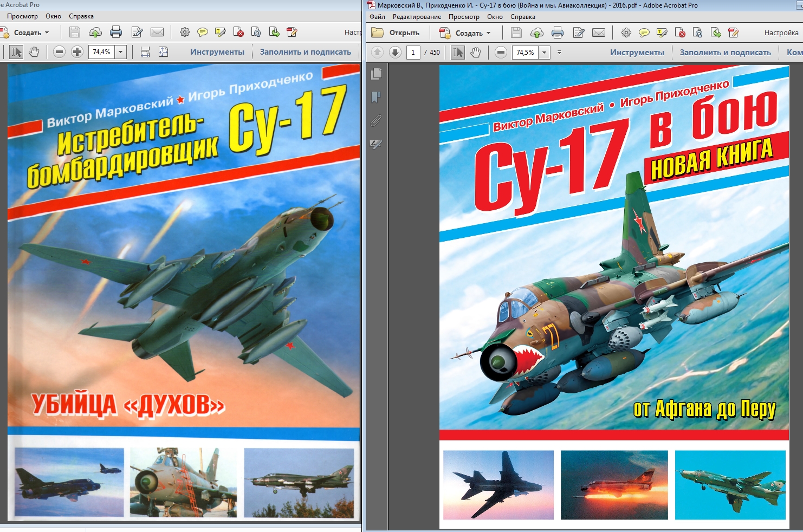Screen dimensions: 803x532
Task: Print the Су-17 в бою document
Action: pos(558,33)
